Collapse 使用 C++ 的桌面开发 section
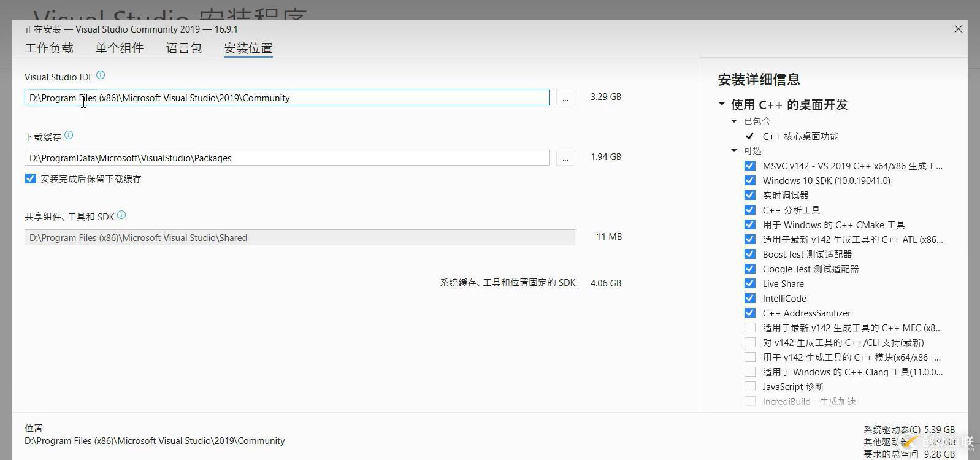This screenshot has width=980, height=460. (722, 104)
